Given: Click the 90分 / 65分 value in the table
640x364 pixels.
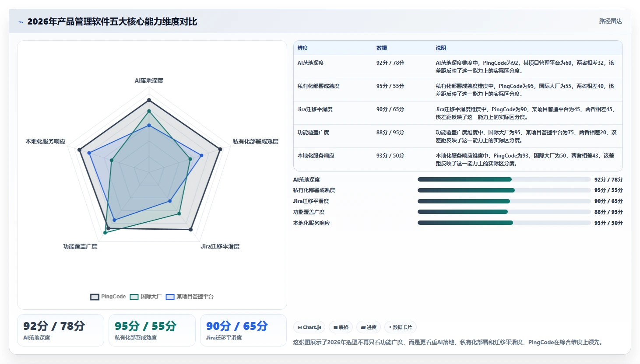Looking at the screenshot, I should (x=390, y=109).
